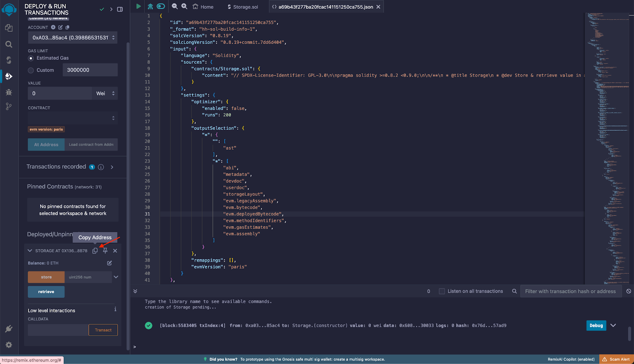Open the Wei unit dropdown

point(105,93)
